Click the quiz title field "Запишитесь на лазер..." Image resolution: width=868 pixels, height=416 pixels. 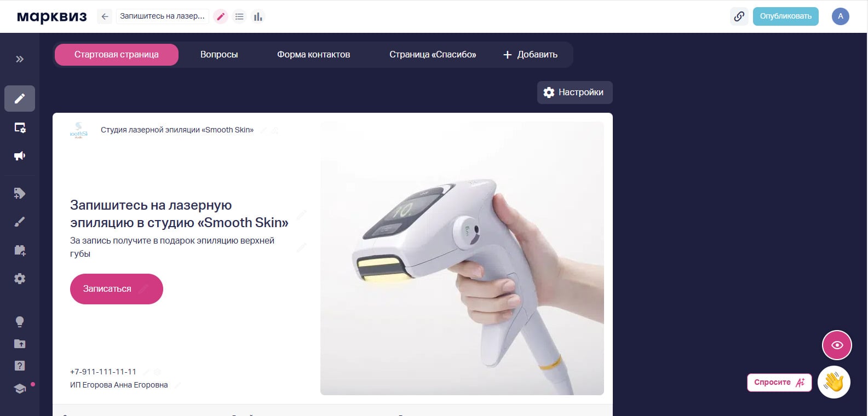[162, 16]
